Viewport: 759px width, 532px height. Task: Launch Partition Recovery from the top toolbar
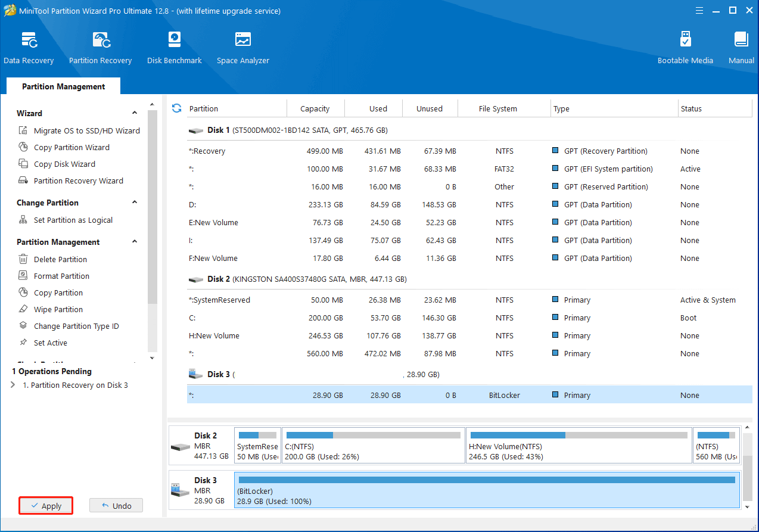(100, 48)
